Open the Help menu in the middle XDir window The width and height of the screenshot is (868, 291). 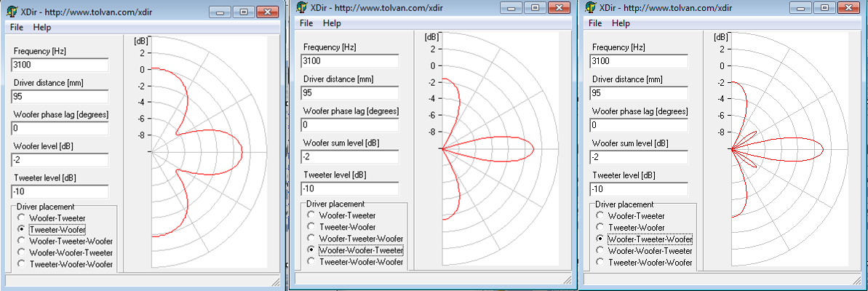[333, 23]
